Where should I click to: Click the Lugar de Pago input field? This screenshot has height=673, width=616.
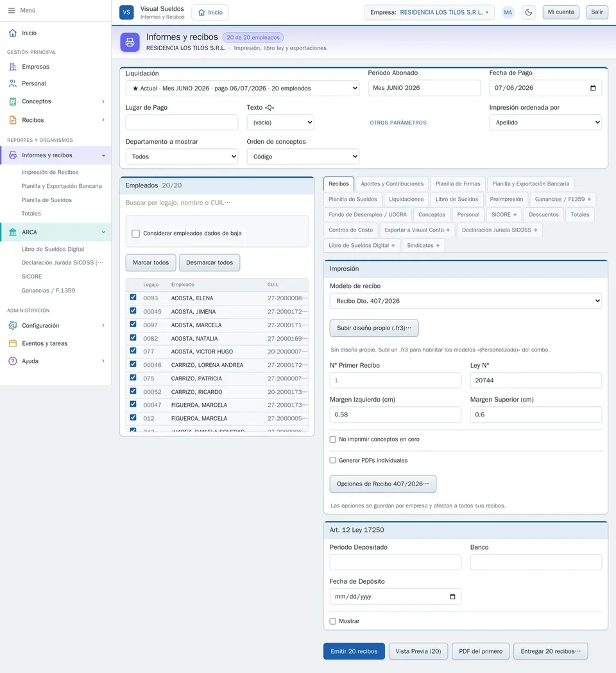tap(182, 123)
